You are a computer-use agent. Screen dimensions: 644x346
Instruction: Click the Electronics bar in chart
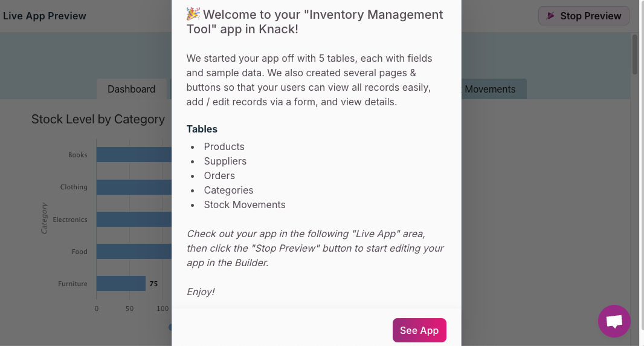(x=134, y=219)
